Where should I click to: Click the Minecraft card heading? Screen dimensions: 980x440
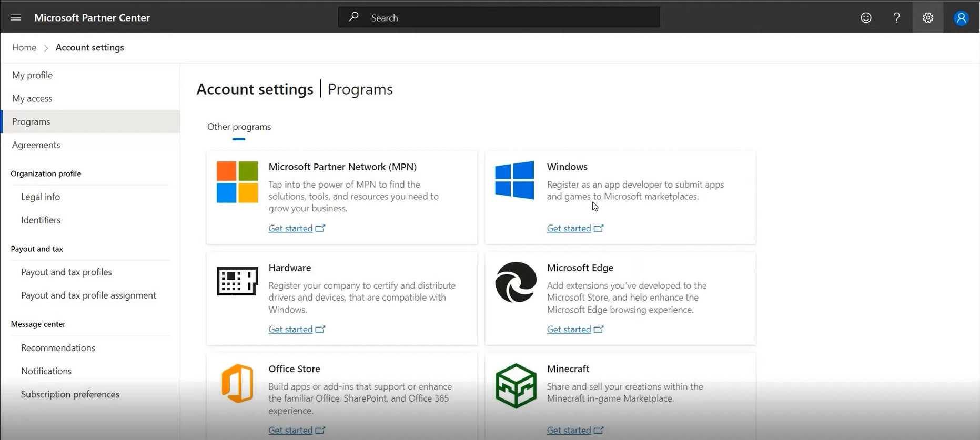click(x=568, y=369)
